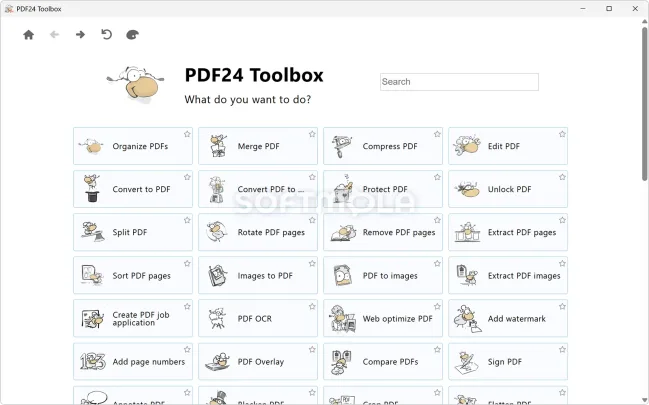
Task: Click the PDF OCR icon
Action: click(217, 318)
